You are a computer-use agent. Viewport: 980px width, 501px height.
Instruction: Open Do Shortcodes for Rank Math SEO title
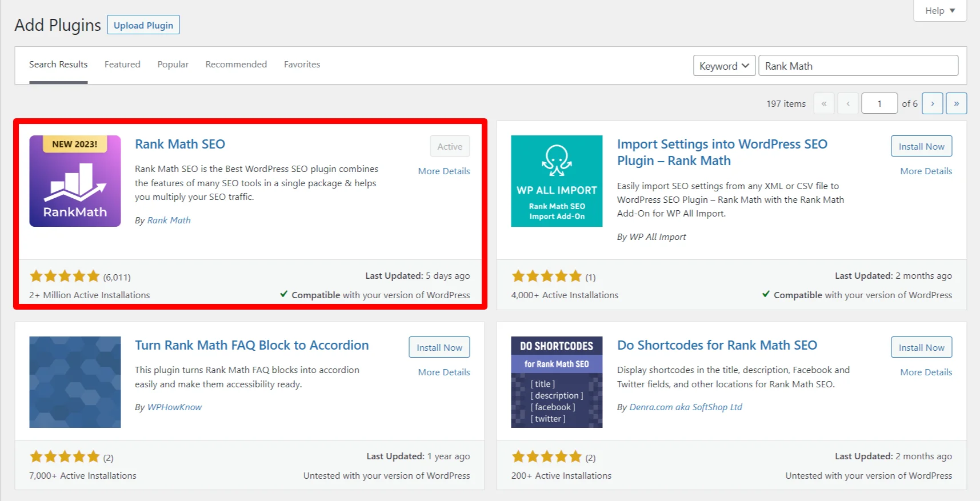pyautogui.click(x=717, y=345)
